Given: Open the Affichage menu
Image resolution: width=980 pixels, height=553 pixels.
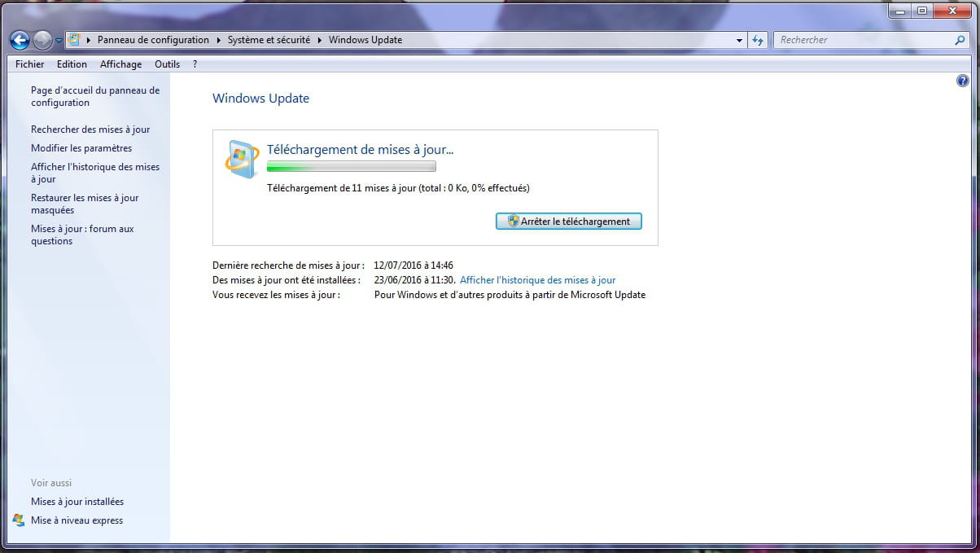Looking at the screenshot, I should [120, 64].
